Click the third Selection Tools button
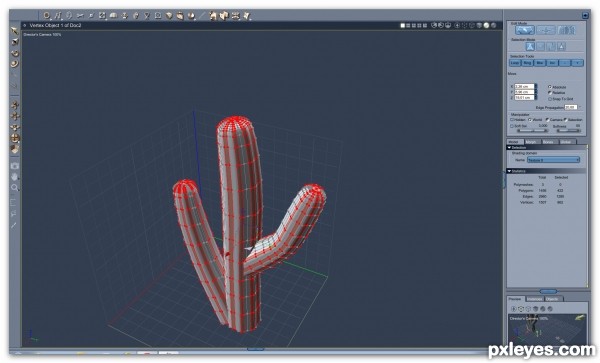The width and height of the screenshot is (600, 363). (540, 63)
